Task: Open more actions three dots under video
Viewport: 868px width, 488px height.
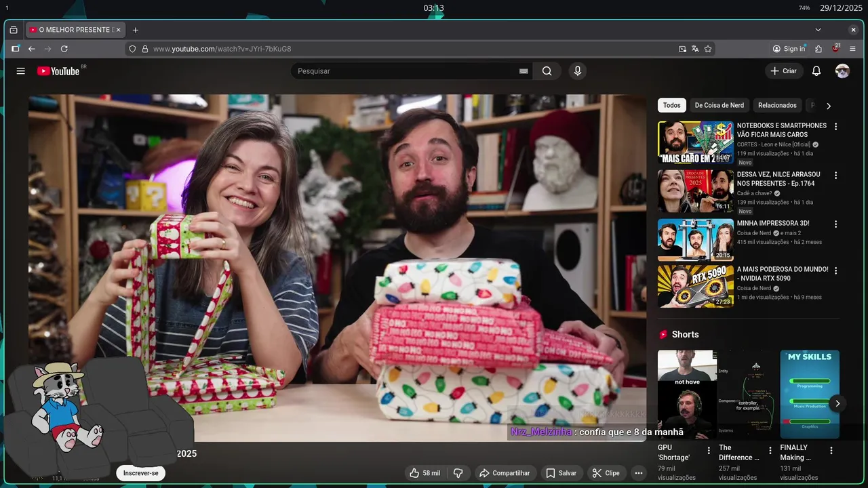Action: coord(638,473)
